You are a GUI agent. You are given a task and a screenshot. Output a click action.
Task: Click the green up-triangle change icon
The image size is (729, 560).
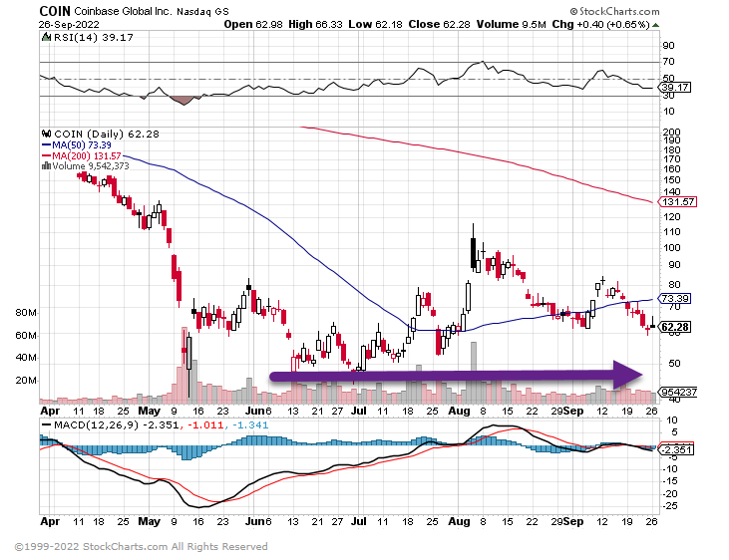[655, 25]
